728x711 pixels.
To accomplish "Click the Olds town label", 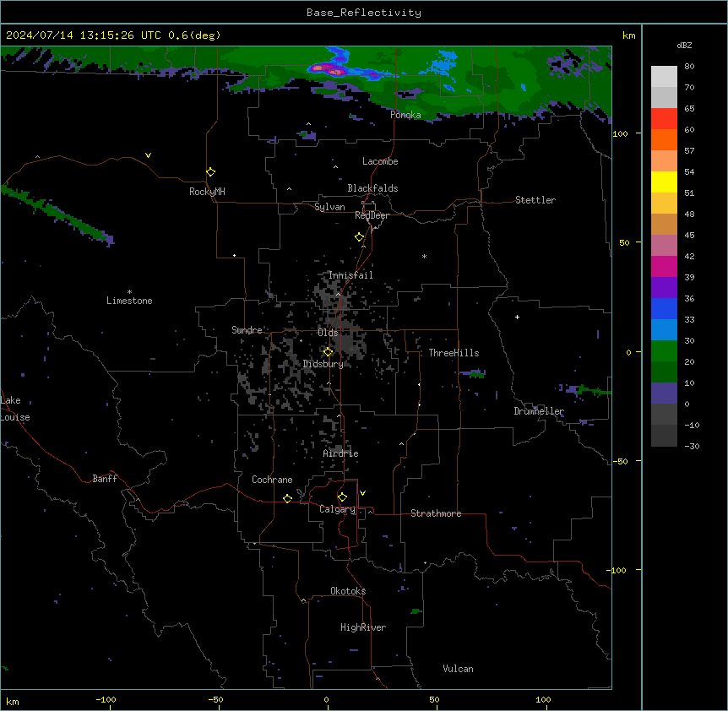I will (x=328, y=333).
